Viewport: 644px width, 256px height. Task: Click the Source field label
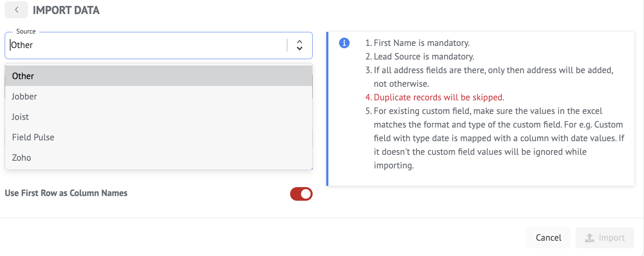pyautogui.click(x=26, y=31)
